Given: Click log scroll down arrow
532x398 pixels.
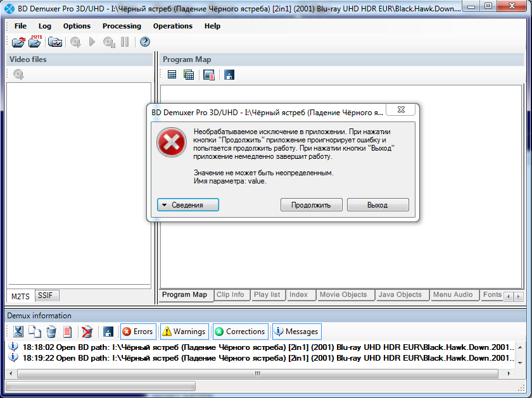Looking at the screenshot, I should [x=520, y=363].
